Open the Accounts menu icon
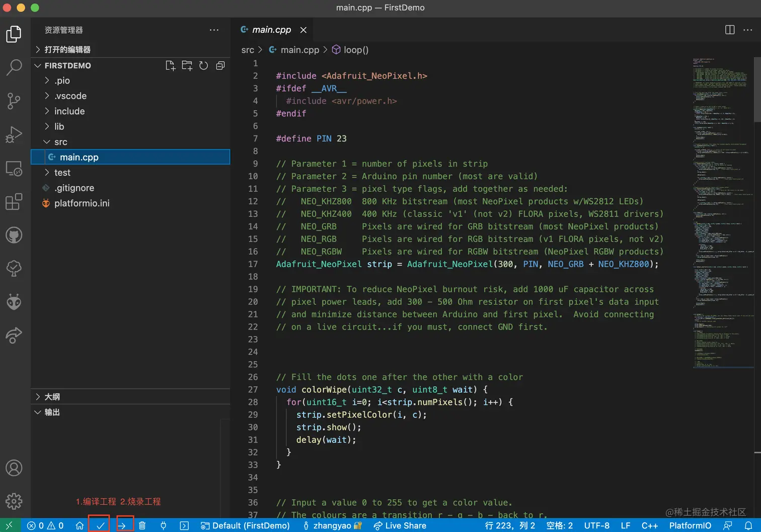This screenshot has height=532, width=761. [14, 468]
